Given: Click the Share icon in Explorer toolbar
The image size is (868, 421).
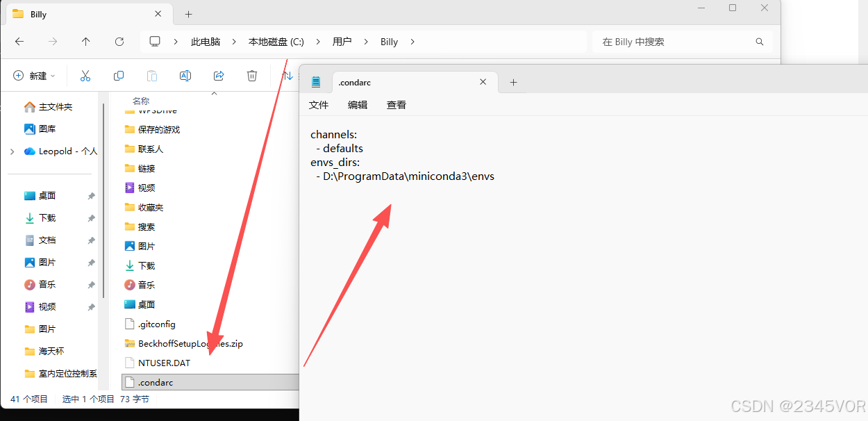Looking at the screenshot, I should pyautogui.click(x=219, y=76).
